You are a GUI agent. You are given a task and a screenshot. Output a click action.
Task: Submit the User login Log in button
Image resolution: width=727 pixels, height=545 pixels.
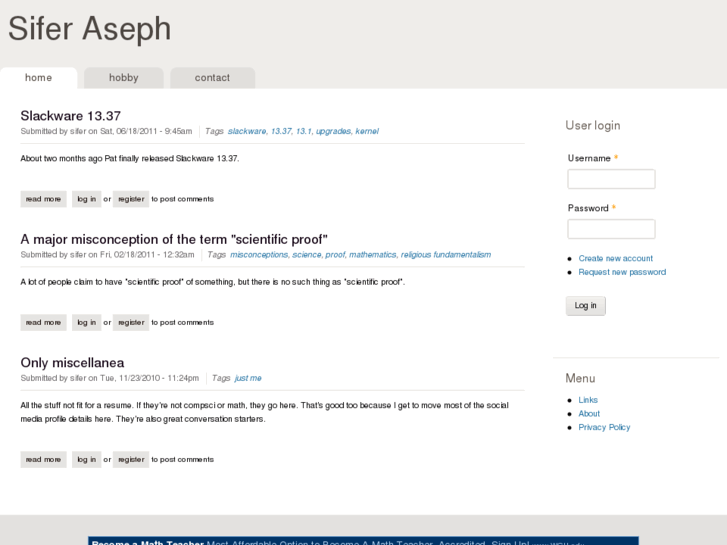pyautogui.click(x=586, y=306)
